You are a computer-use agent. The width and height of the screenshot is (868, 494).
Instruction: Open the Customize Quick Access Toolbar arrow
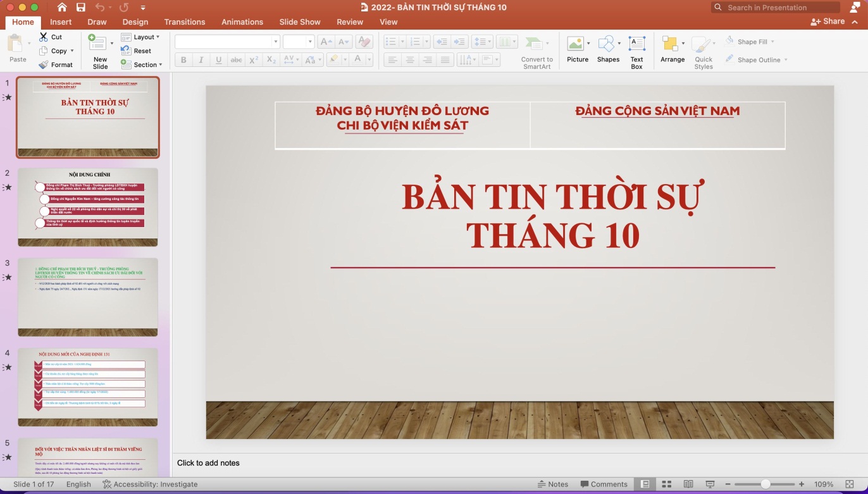click(143, 8)
